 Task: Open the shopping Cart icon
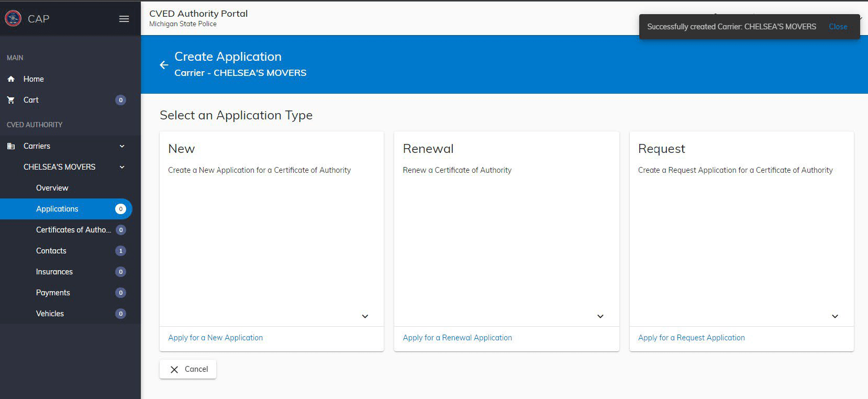tap(11, 100)
